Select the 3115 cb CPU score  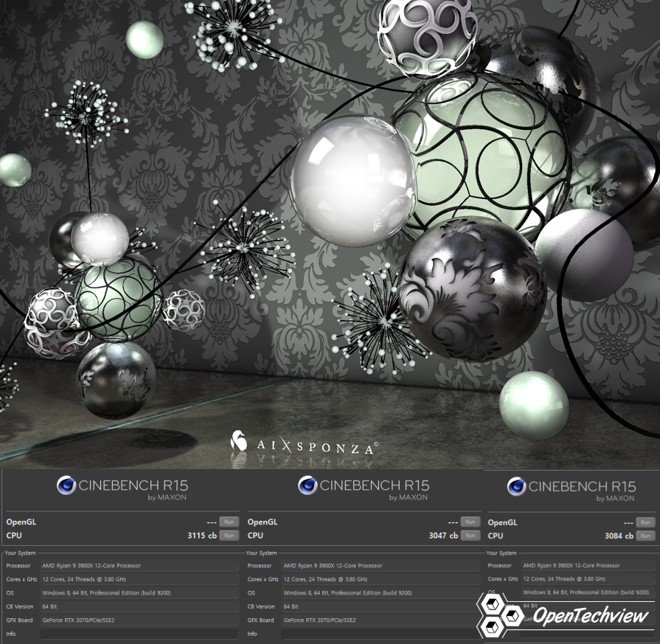[202, 536]
